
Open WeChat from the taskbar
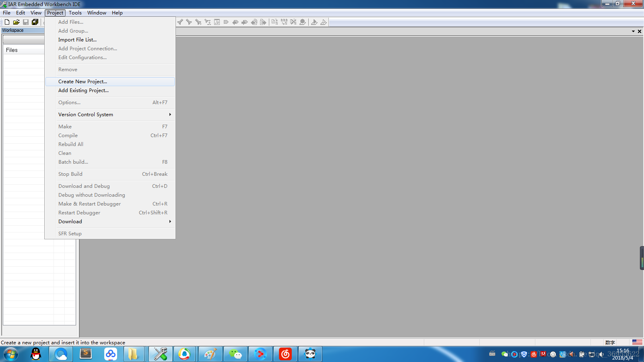pos(235,354)
